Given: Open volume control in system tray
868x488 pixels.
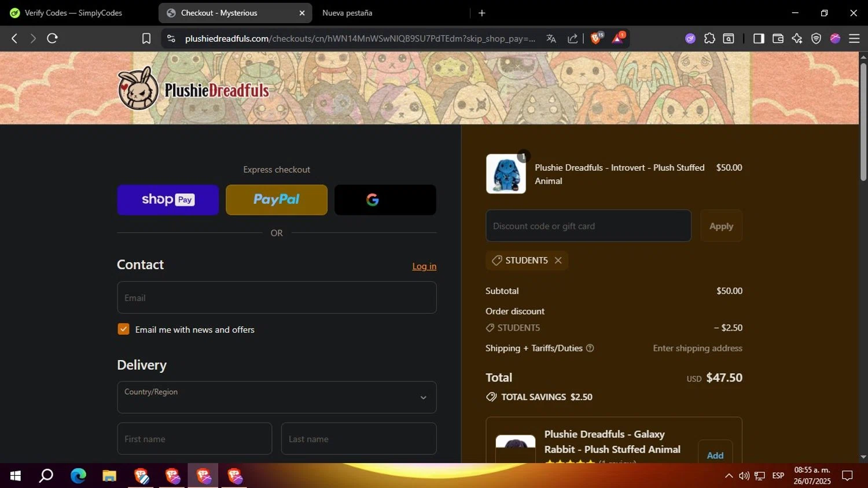Looking at the screenshot, I should pyautogui.click(x=744, y=476).
